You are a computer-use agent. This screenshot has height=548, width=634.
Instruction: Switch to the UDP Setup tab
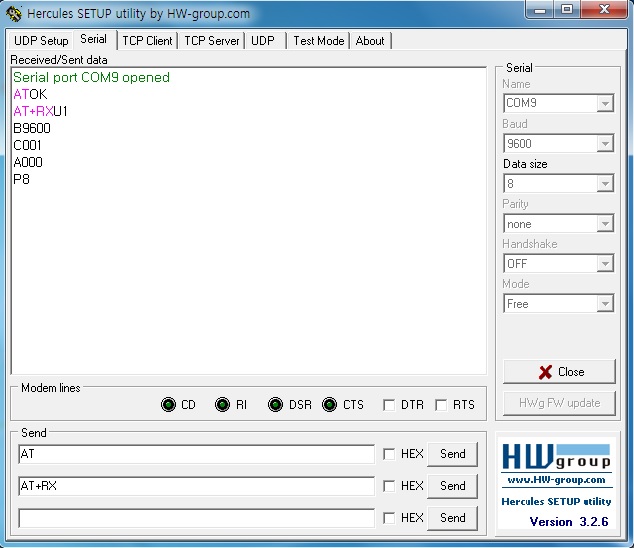coord(41,41)
